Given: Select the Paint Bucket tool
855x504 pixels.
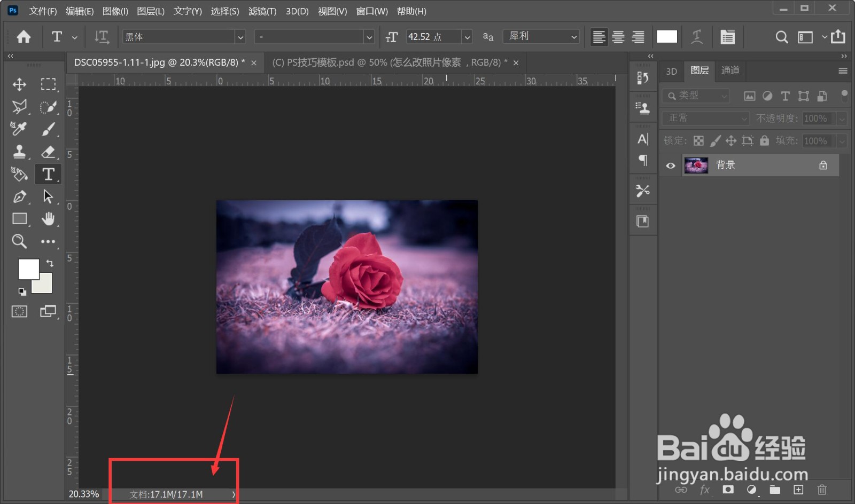Looking at the screenshot, I should (x=19, y=174).
